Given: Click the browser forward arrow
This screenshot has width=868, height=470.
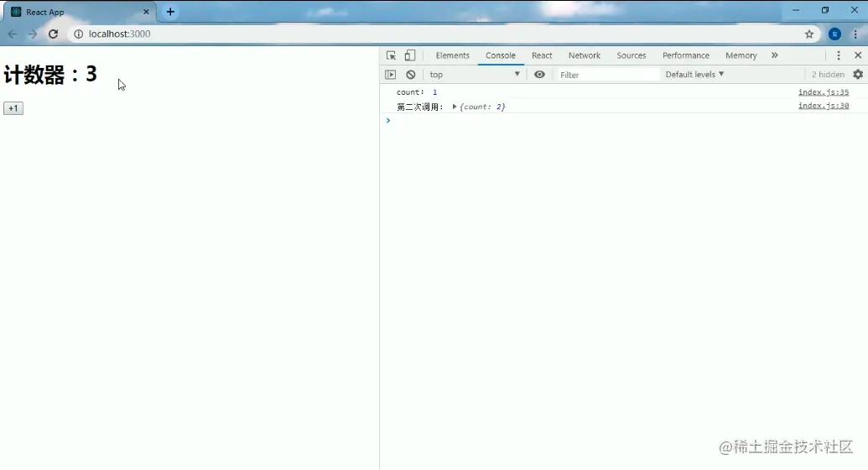Looking at the screenshot, I should click(33, 34).
